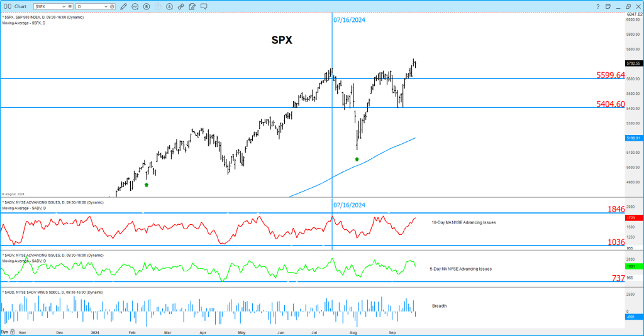
Task: Click the circled A alerts toolbar icon
Action: pos(170,6)
